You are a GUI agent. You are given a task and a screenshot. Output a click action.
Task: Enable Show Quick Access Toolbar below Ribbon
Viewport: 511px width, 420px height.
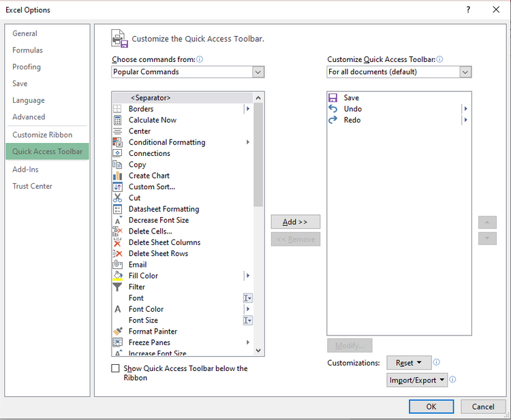[x=115, y=368]
